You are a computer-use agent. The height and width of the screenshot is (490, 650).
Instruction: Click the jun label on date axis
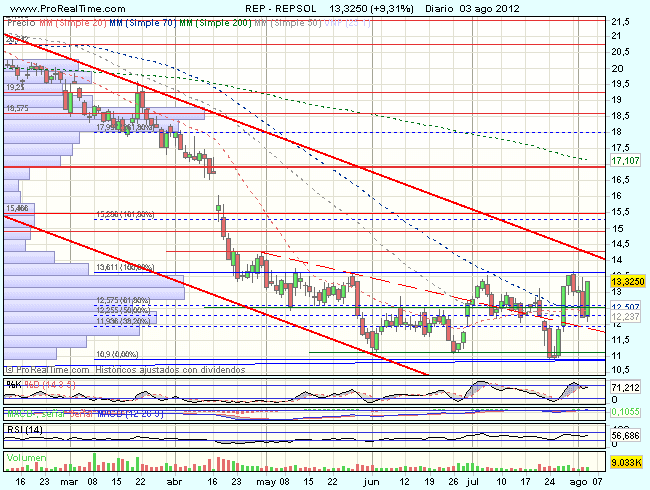[371, 482]
